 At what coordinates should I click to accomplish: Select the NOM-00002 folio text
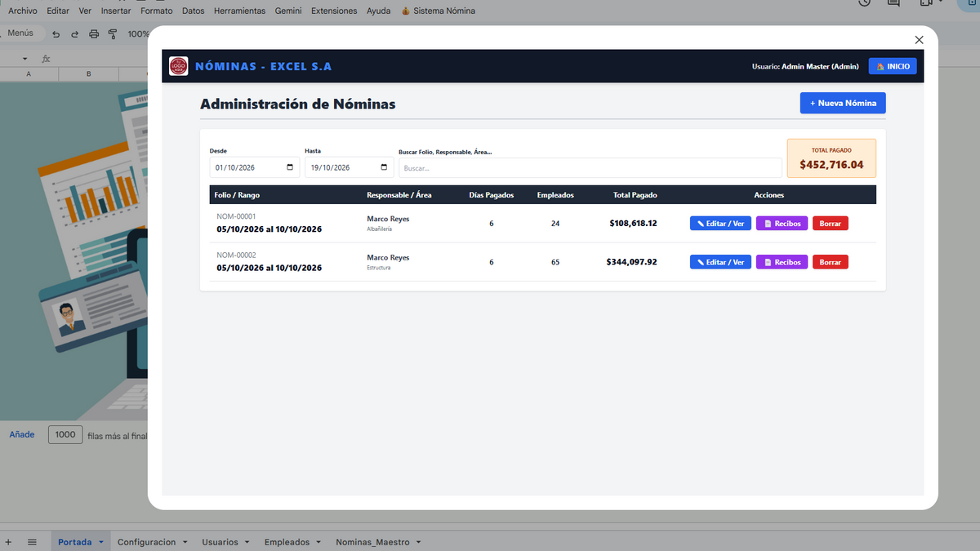pyautogui.click(x=236, y=255)
